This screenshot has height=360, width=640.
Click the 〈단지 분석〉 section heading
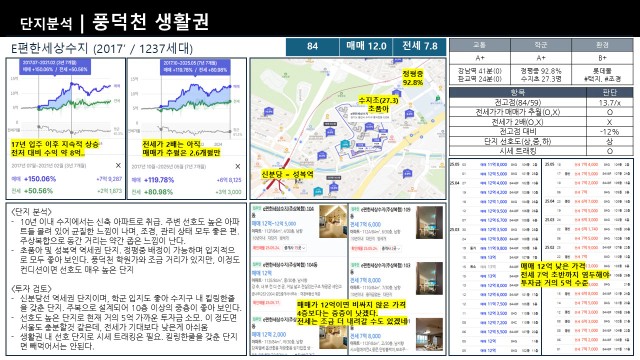(32, 211)
